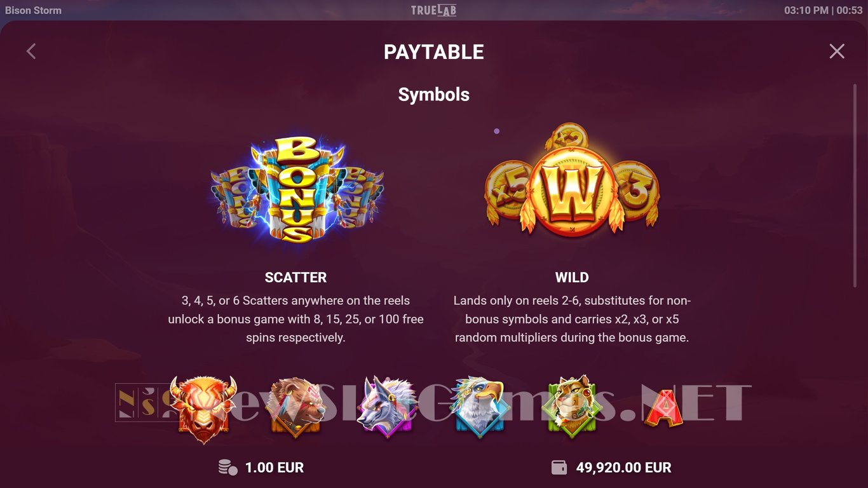Click the 49,920.00 EUR balance amount

(x=624, y=468)
